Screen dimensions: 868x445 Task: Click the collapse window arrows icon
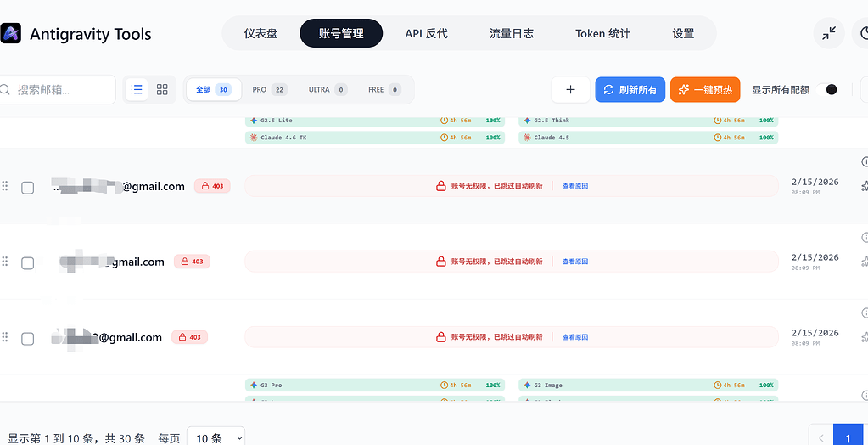tap(829, 33)
